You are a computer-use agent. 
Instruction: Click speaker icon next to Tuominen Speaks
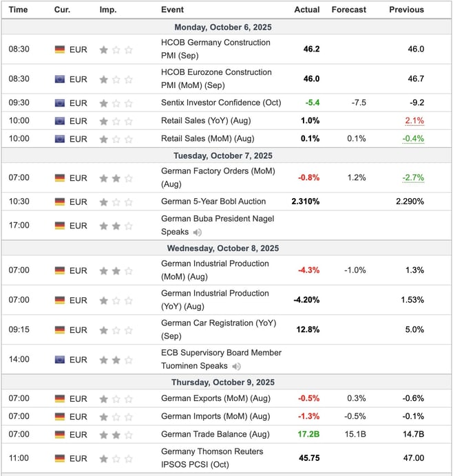pyautogui.click(x=237, y=367)
